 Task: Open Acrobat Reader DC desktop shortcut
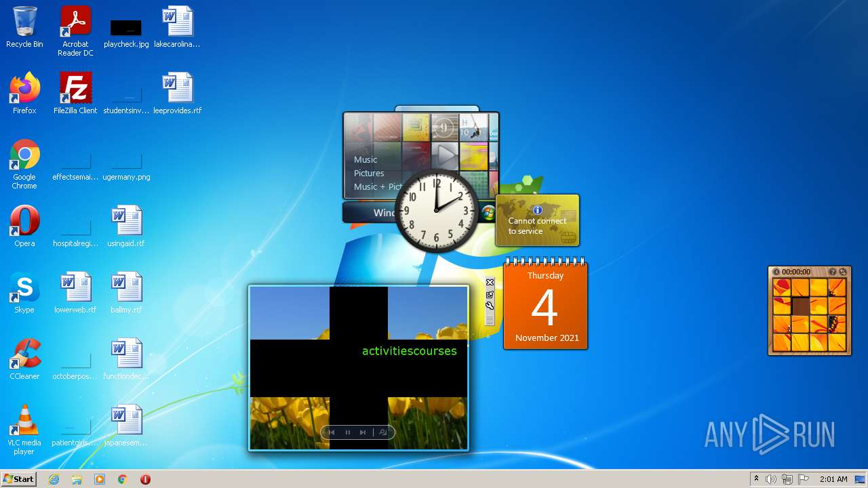pyautogui.click(x=75, y=31)
